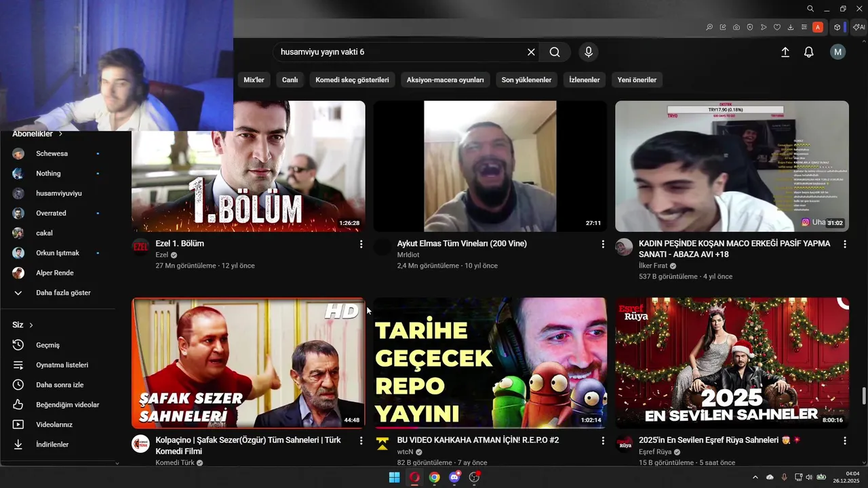Open the Windows Start button

394,477
